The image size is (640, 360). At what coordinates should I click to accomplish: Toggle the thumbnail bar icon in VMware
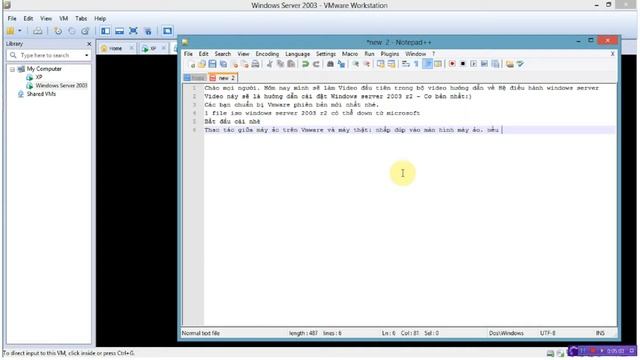[119, 31]
